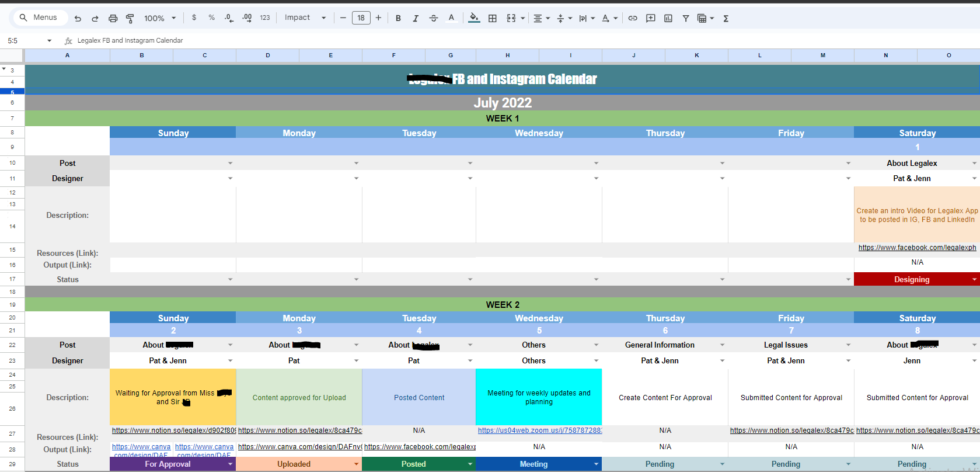Open the General Information post dropdown
The width and height of the screenshot is (980, 472).
[723, 345]
